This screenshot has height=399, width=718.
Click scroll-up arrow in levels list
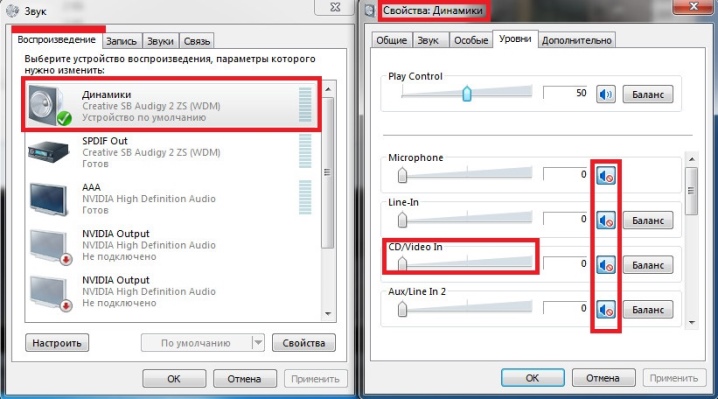point(691,159)
